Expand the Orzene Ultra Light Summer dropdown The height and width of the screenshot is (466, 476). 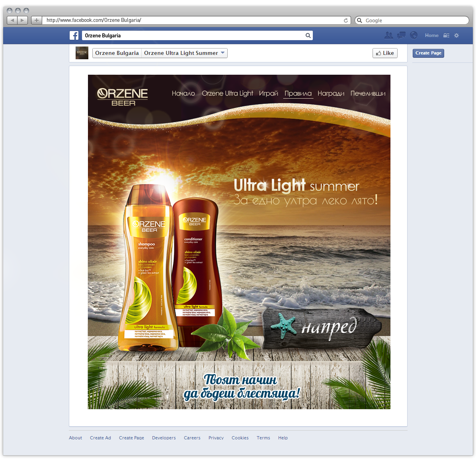tap(185, 53)
